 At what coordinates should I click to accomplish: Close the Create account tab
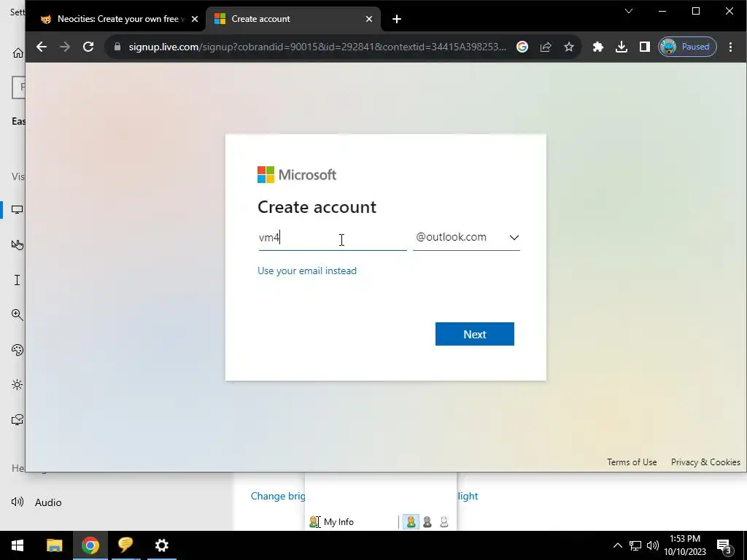[368, 19]
